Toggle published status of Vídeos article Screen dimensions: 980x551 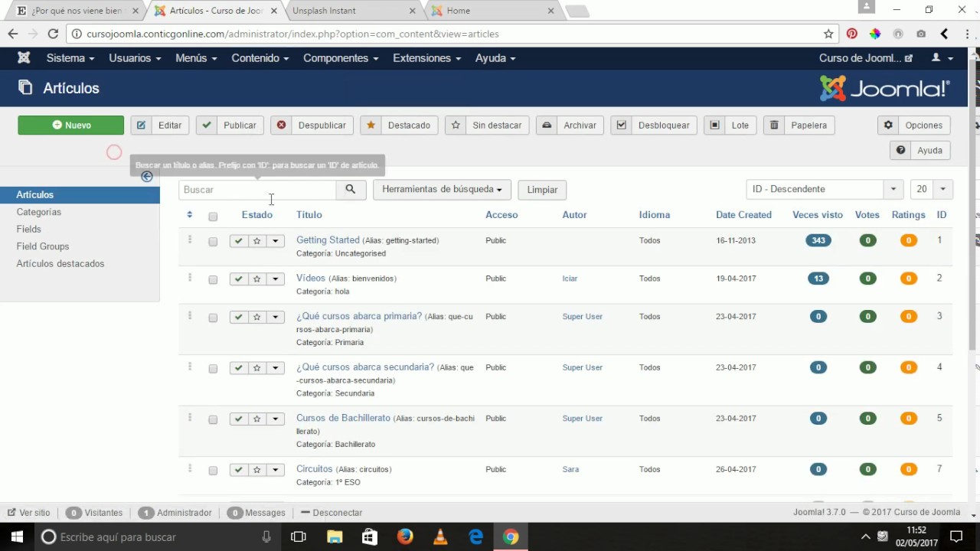[239, 279]
